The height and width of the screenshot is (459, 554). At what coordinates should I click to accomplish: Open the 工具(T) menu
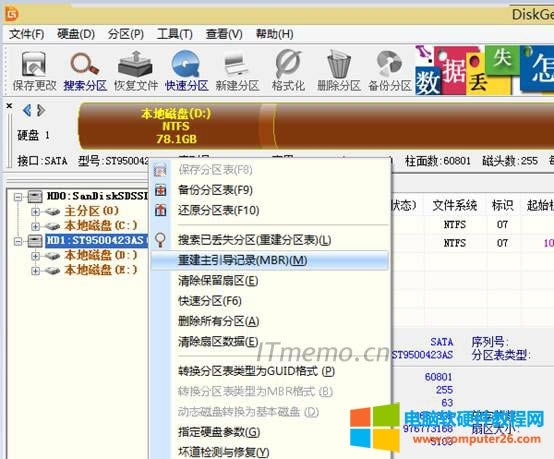175,34
